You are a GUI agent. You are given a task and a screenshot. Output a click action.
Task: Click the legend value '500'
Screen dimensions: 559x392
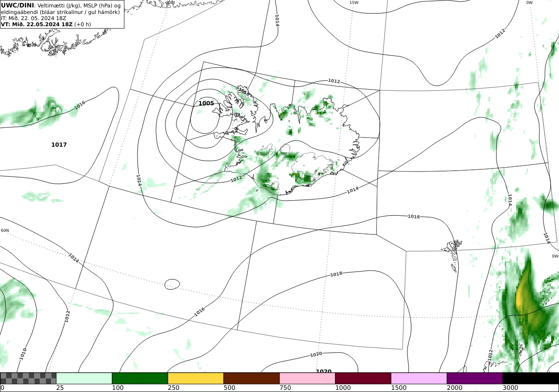[229, 388]
